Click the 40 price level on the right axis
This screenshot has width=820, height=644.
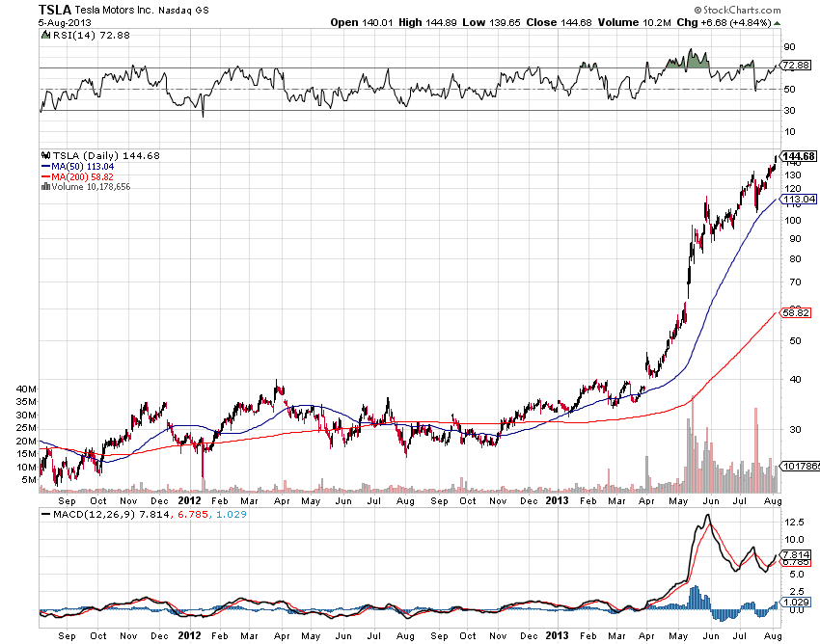click(795, 380)
